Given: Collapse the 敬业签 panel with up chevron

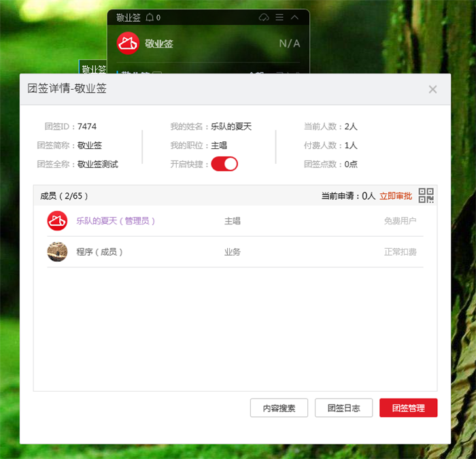Looking at the screenshot, I should coord(294,18).
